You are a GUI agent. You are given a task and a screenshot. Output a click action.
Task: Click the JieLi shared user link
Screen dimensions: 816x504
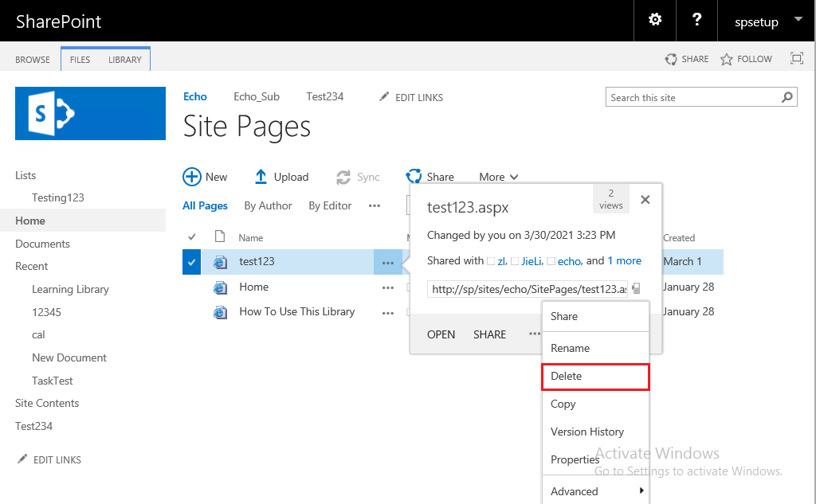pyautogui.click(x=532, y=261)
